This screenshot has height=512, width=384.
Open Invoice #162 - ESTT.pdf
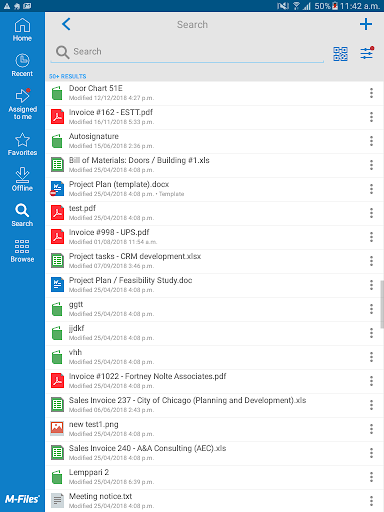click(207, 117)
